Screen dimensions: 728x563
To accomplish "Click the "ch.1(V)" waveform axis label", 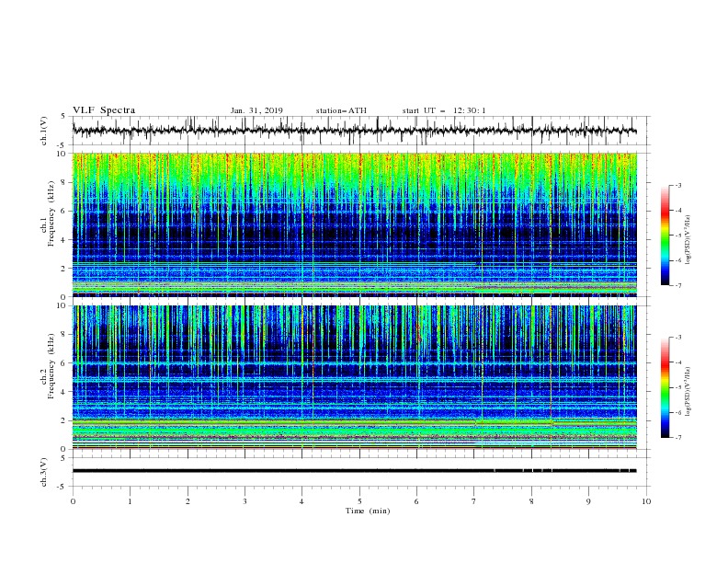I will pos(44,131).
